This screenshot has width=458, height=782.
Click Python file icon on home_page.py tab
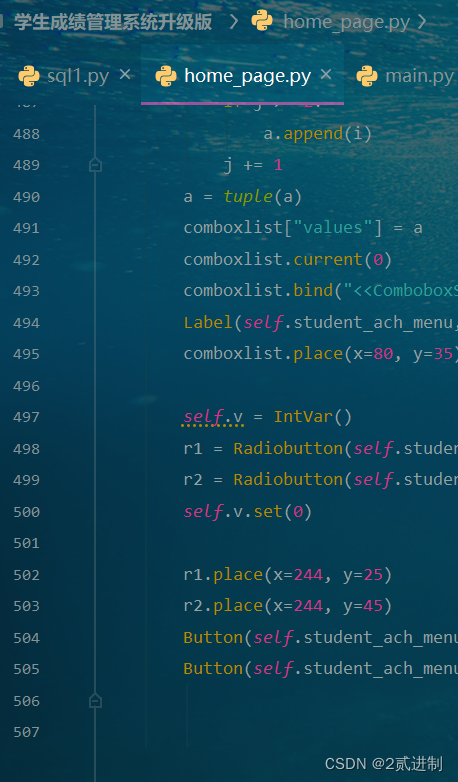coord(166,76)
